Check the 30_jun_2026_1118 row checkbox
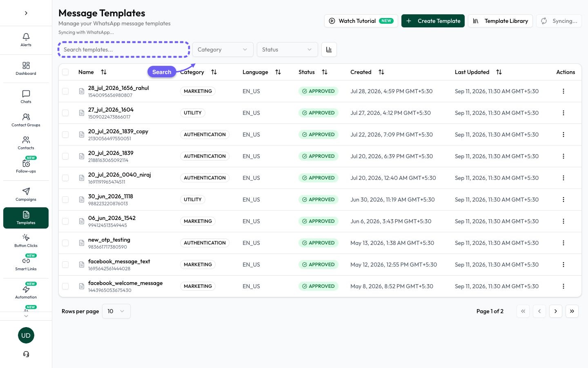This screenshot has height=368, width=588. coord(65,200)
